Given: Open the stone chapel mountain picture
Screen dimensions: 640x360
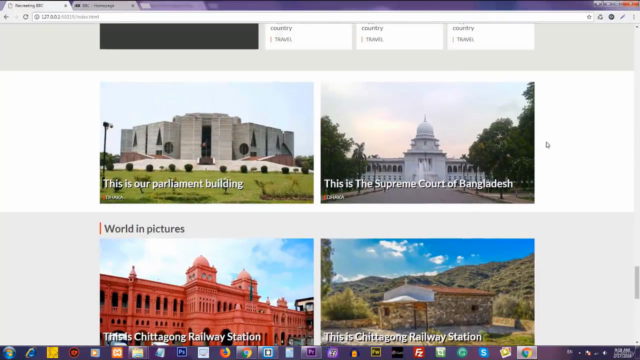Looking at the screenshot, I should tap(427, 292).
